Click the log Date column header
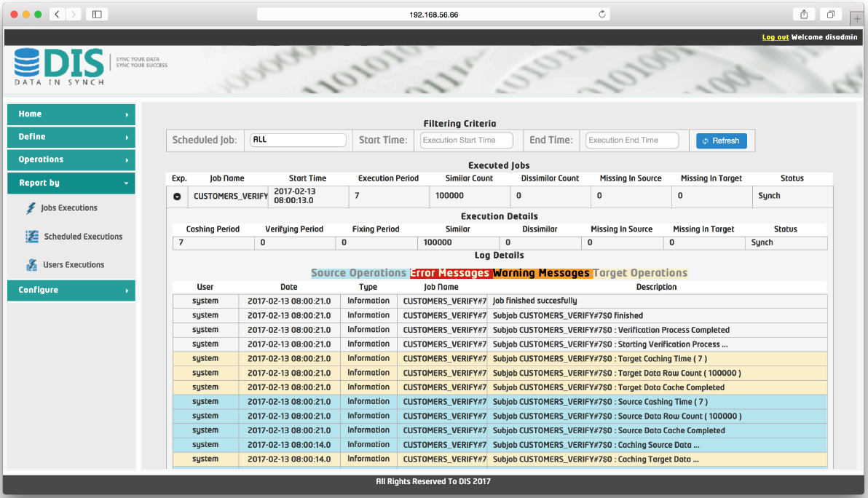Image resolution: width=868 pixels, height=498 pixels. (x=289, y=287)
